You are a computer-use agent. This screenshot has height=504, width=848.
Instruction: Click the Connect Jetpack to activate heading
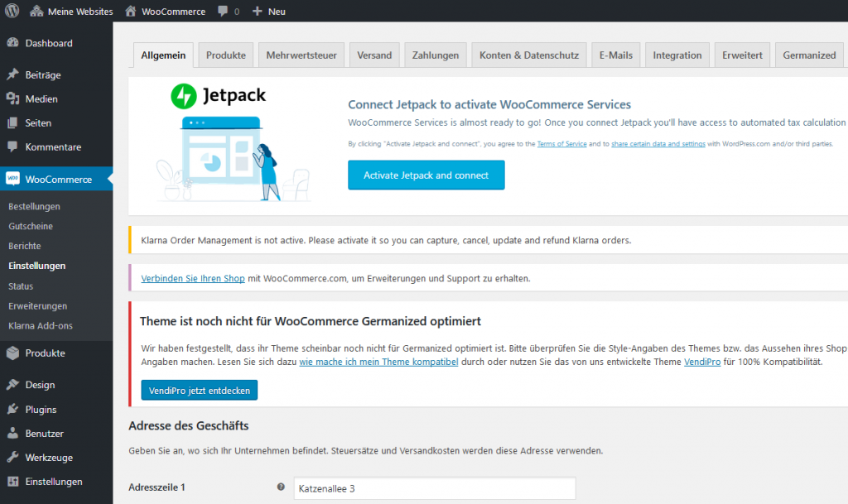point(489,104)
